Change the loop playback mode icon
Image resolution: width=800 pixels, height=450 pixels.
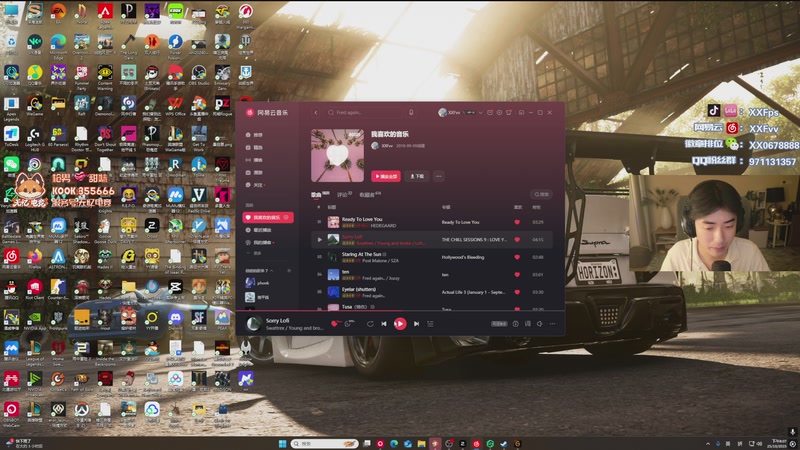[x=370, y=324]
